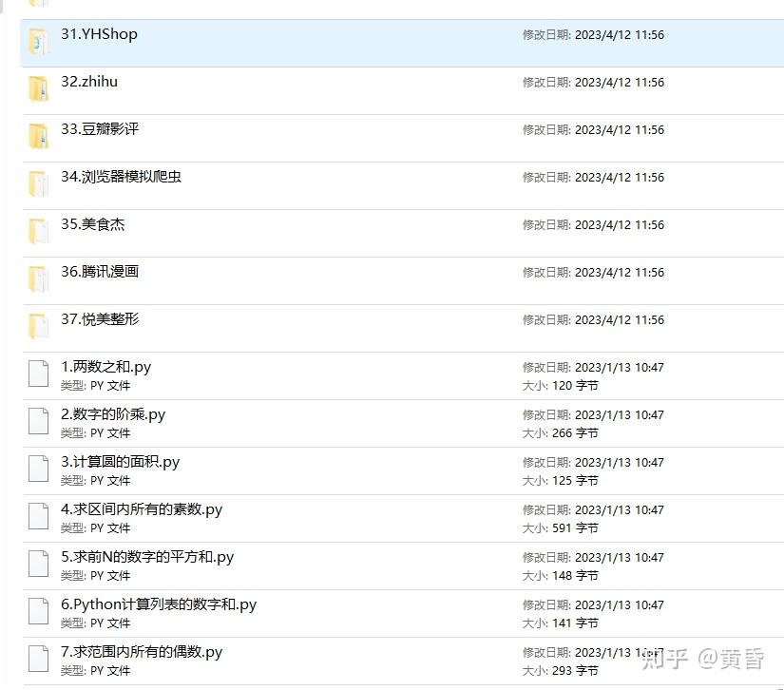Click the 7.求范围内所有的偶数.py file name
784x690 pixels.
(x=142, y=652)
